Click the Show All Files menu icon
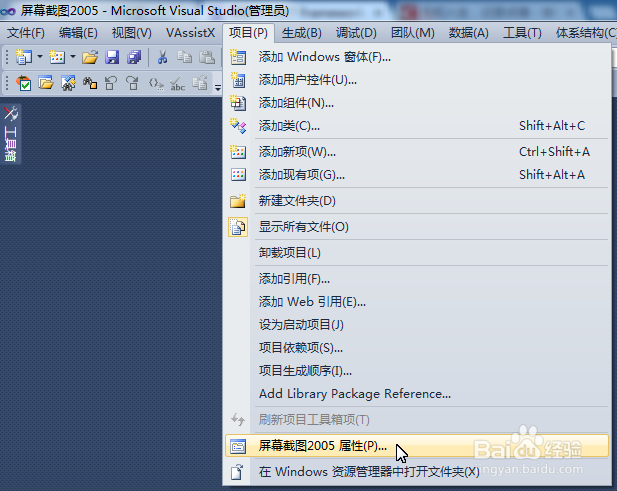The image size is (617, 491). 238,227
